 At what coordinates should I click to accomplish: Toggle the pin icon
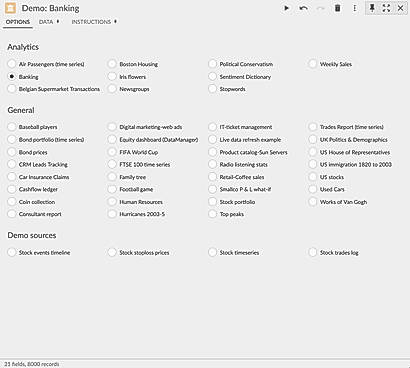click(372, 8)
